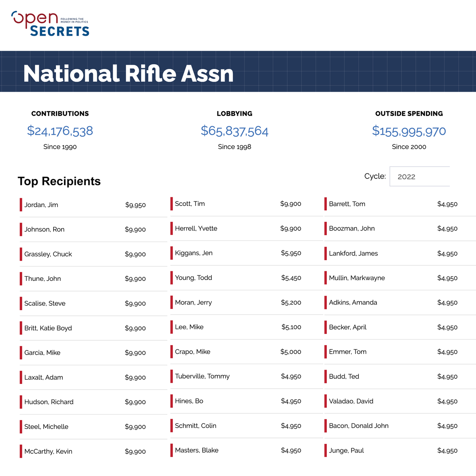Select recipient Thune, John
Viewport: 476px width, 476px height.
click(42, 279)
